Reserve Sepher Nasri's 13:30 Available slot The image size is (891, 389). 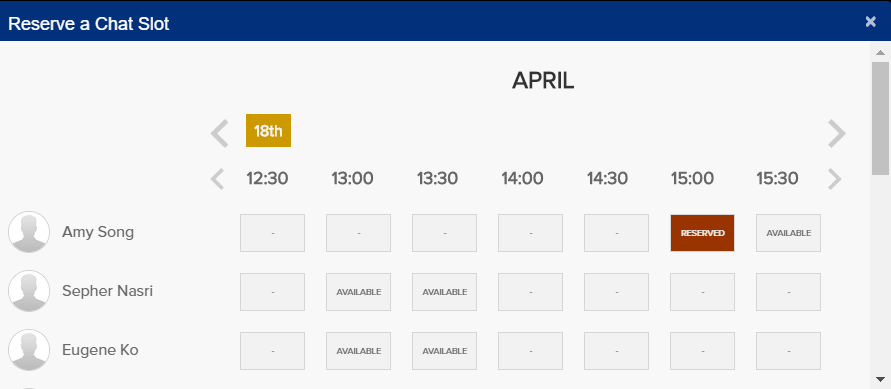pyautogui.click(x=444, y=292)
